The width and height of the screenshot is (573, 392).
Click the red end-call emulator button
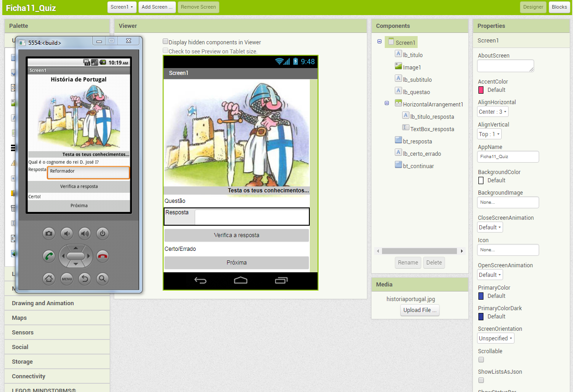pyautogui.click(x=103, y=256)
